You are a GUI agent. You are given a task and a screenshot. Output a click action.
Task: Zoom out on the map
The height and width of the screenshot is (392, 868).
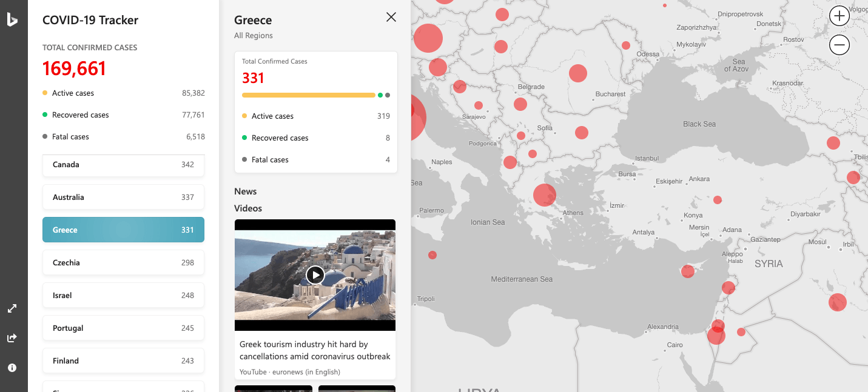click(839, 44)
